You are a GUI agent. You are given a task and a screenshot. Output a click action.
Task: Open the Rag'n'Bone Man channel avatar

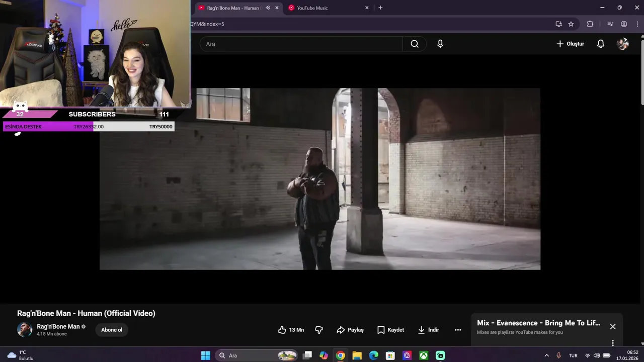25,329
